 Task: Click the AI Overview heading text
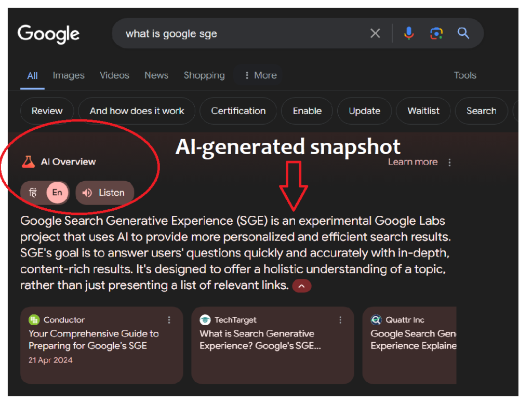click(68, 162)
